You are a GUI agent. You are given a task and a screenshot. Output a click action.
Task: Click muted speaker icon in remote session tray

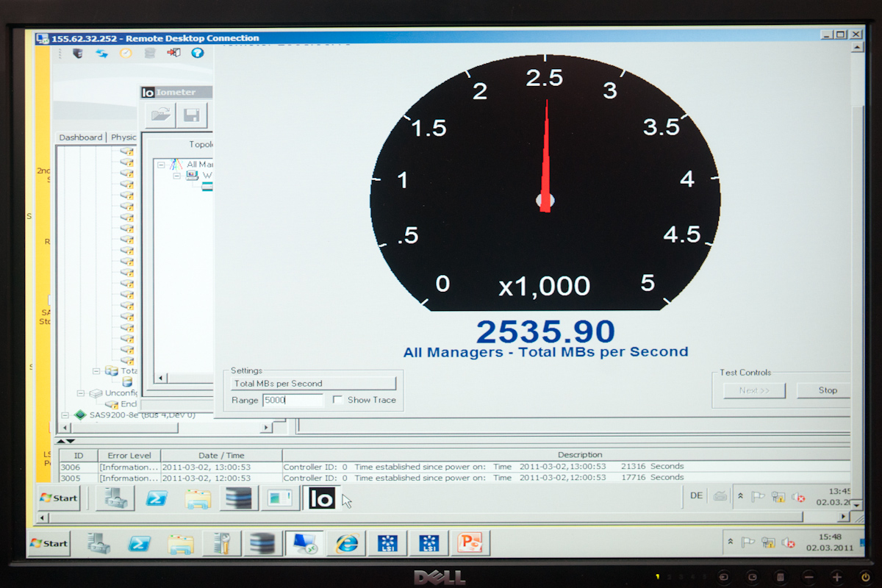[797, 497]
